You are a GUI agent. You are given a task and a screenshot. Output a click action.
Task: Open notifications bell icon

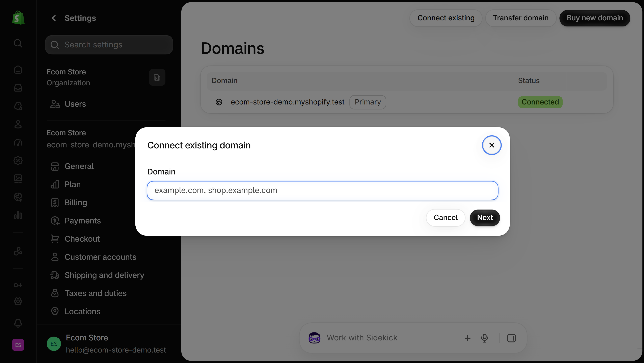(x=18, y=323)
